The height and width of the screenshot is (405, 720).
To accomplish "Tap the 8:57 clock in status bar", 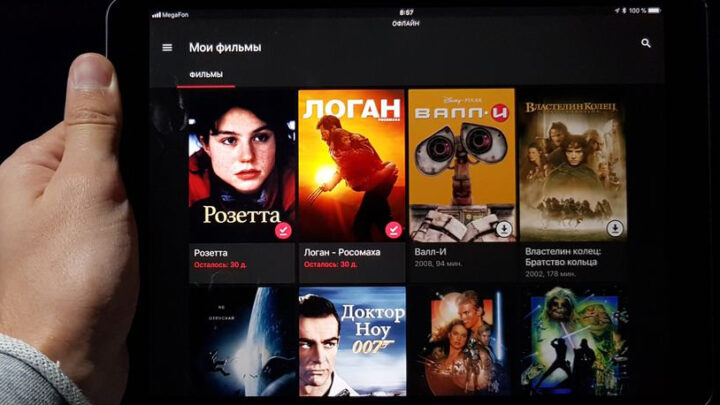I will point(406,12).
